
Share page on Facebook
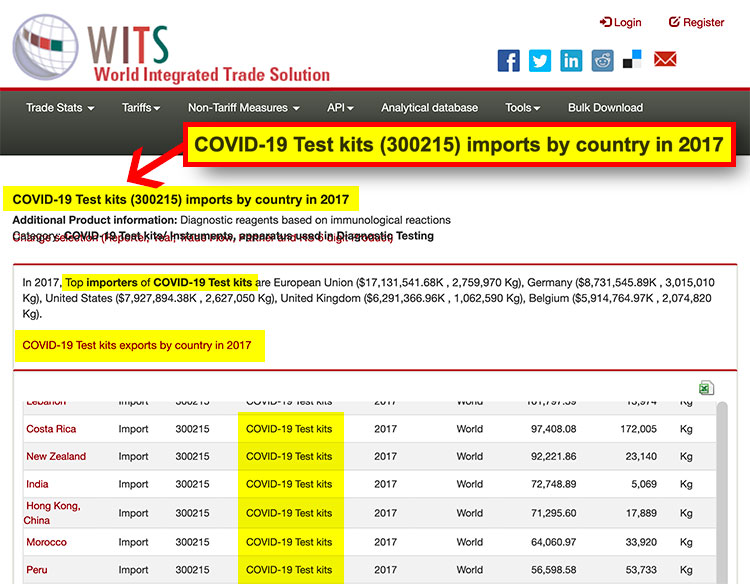508,61
